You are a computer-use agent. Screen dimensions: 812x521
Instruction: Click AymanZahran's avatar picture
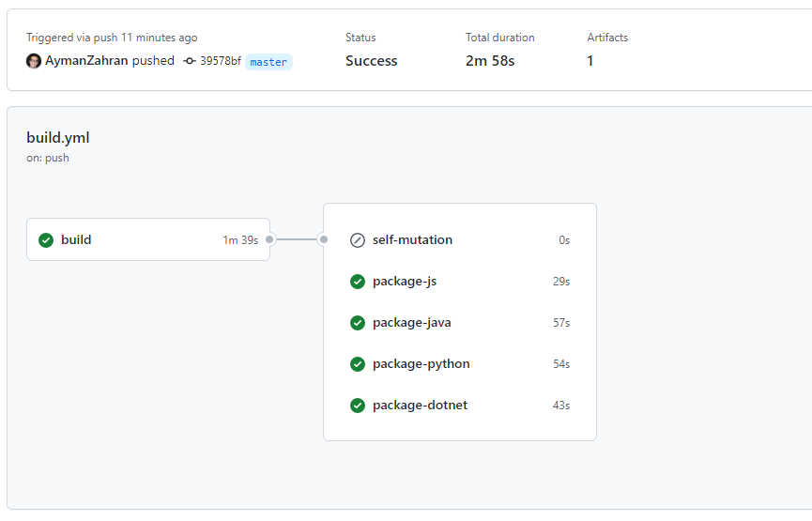point(34,61)
